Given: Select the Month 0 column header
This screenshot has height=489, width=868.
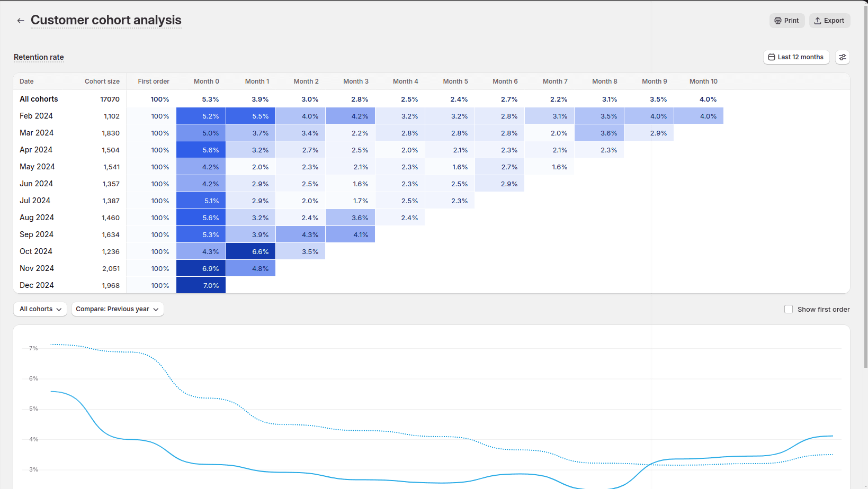Looking at the screenshot, I should point(206,81).
